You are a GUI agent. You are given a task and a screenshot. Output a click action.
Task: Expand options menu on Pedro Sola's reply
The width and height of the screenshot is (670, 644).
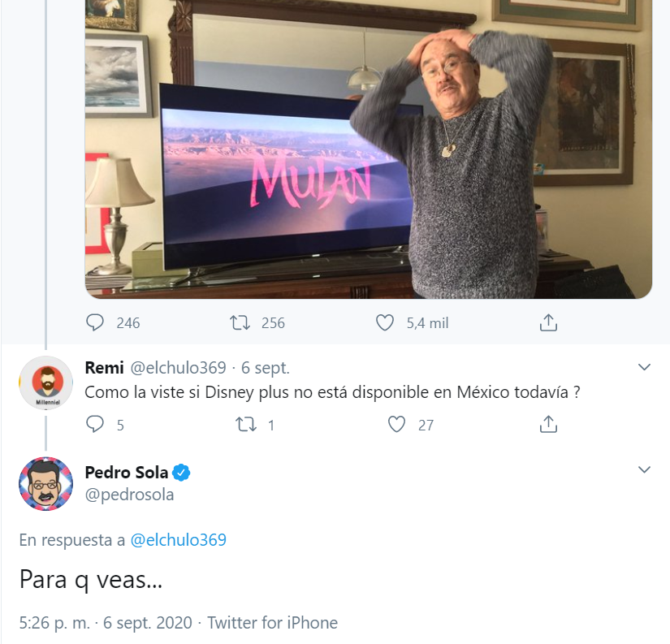click(x=644, y=470)
